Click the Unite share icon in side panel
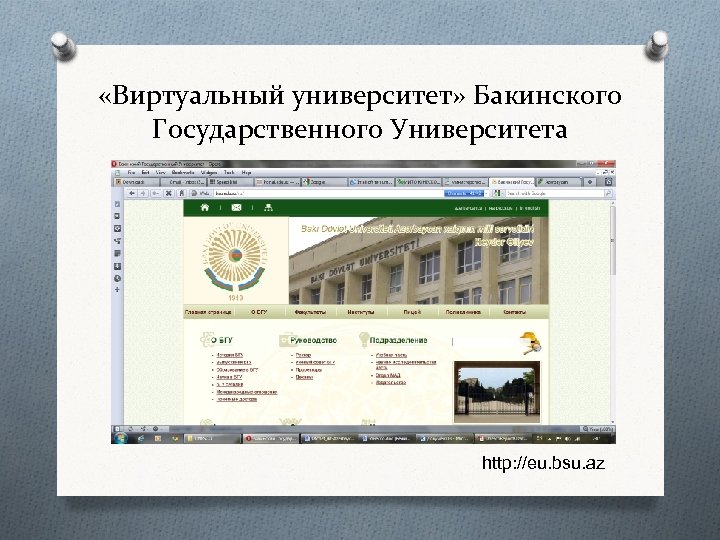Image resolution: width=720 pixels, height=540 pixels. click(x=117, y=241)
